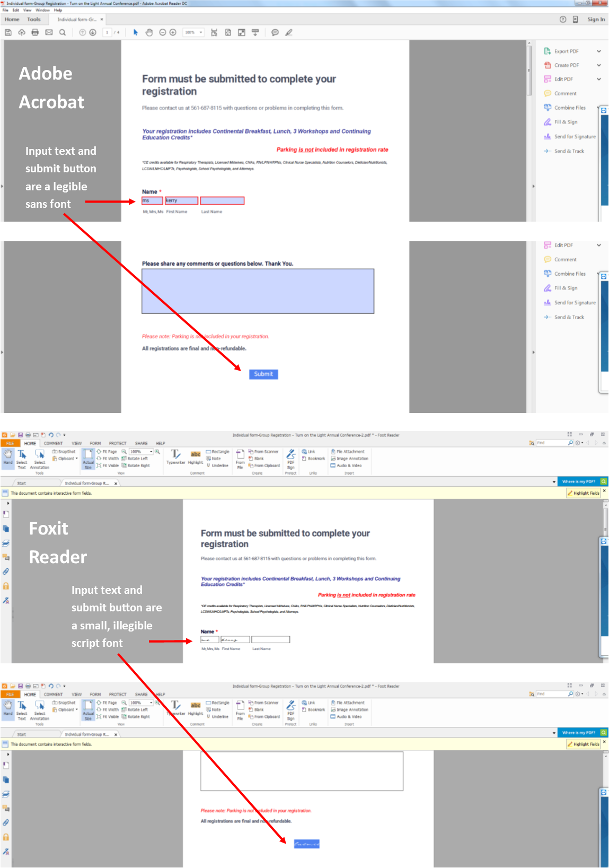Click Acrobat zoom in plus icon

pyautogui.click(x=173, y=32)
